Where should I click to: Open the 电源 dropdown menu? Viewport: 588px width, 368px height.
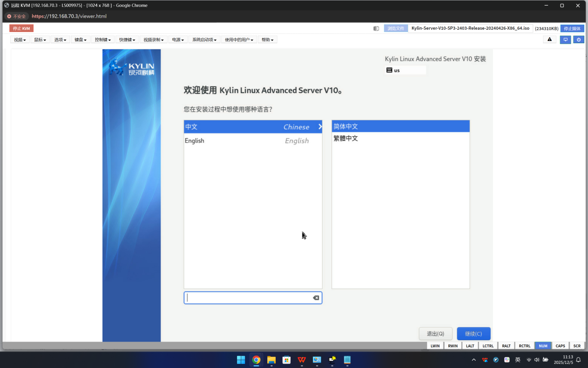178,40
